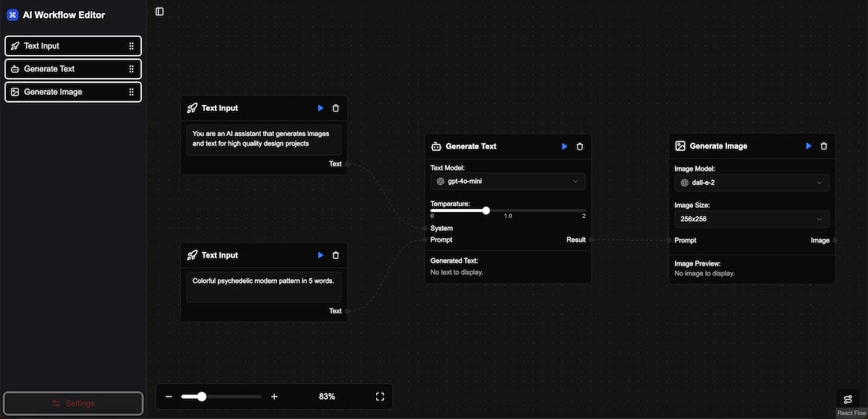Delete the Generate Text node
The image size is (868, 419).
pyautogui.click(x=579, y=145)
